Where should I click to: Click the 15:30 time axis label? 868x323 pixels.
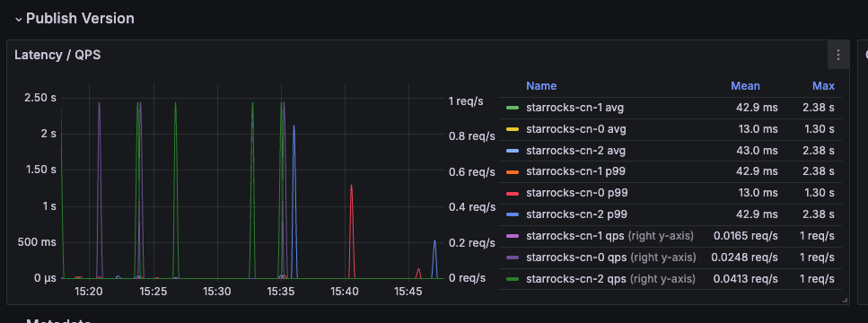(217, 291)
